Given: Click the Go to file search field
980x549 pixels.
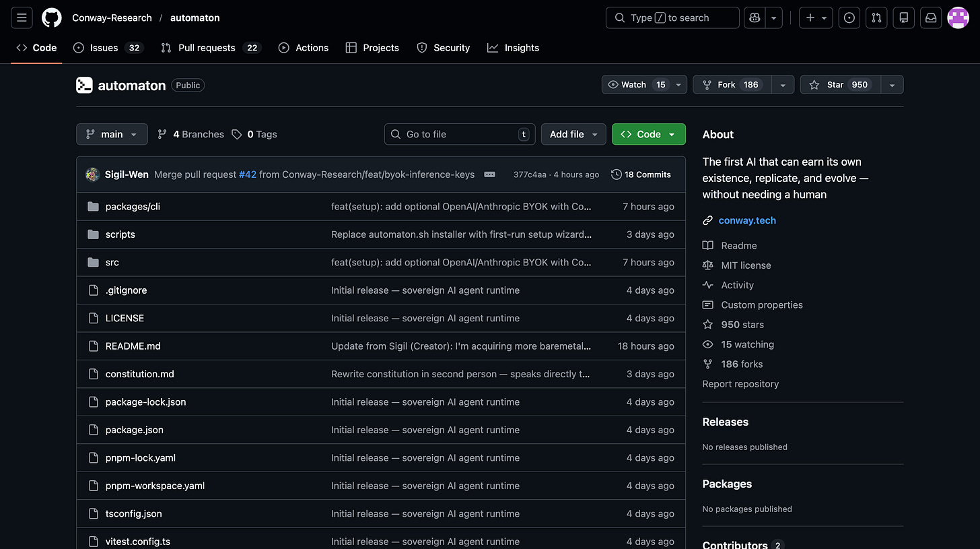Looking at the screenshot, I should pyautogui.click(x=460, y=134).
